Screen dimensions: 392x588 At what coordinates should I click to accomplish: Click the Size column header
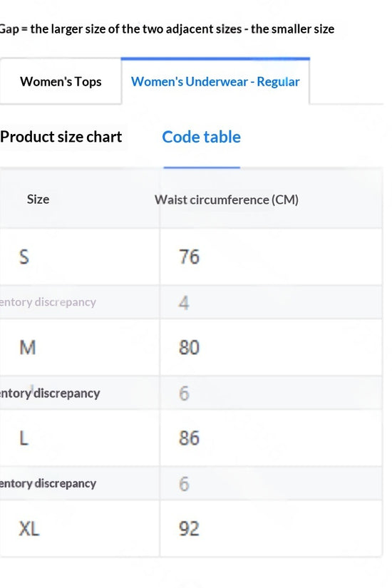(x=38, y=199)
